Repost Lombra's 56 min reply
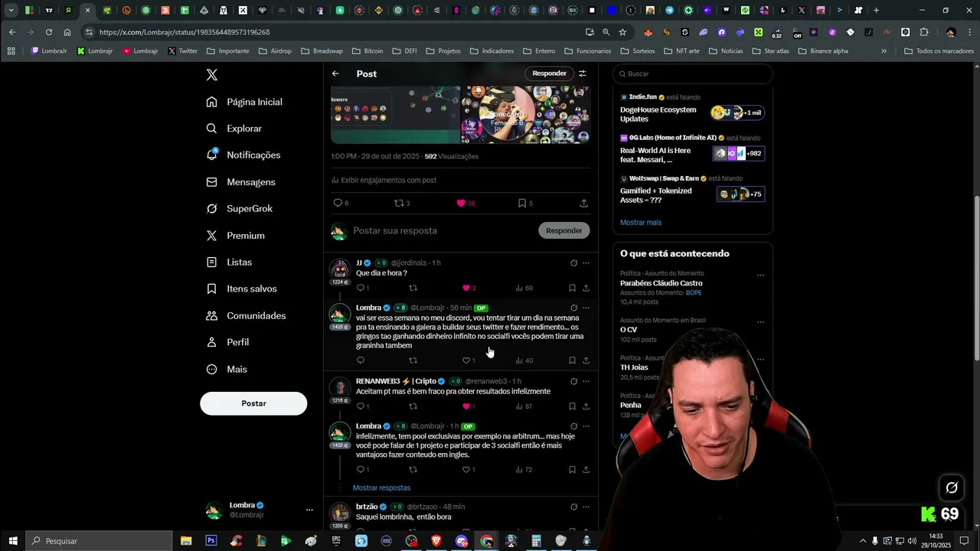 coord(413,360)
